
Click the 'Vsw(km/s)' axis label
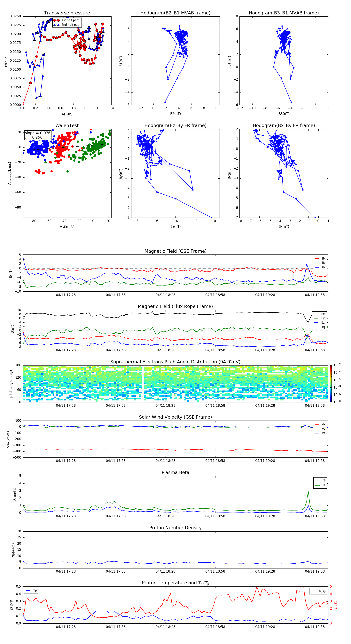[8, 439]
